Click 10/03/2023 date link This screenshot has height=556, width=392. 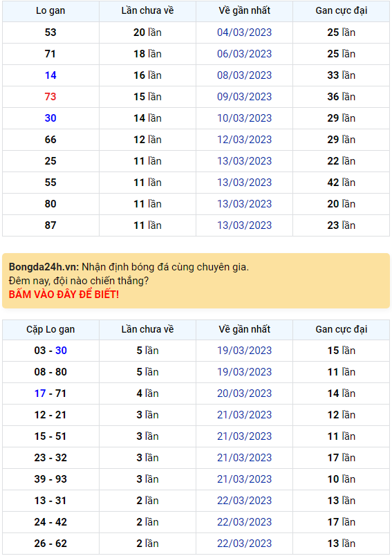(x=244, y=118)
